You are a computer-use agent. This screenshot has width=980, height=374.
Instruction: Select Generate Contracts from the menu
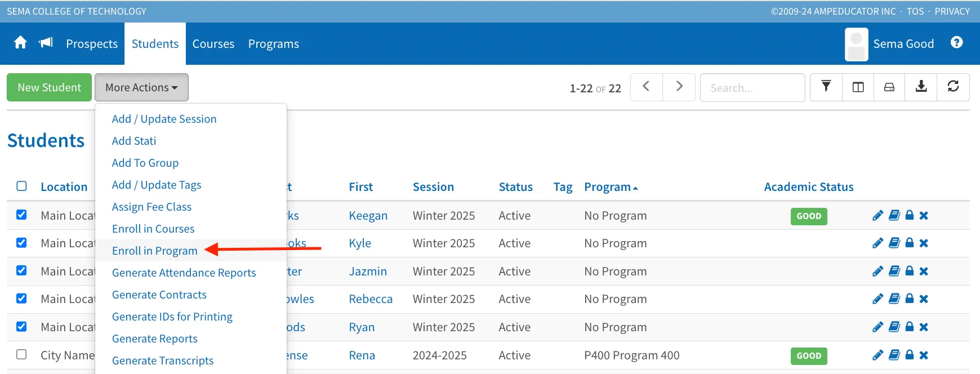(159, 295)
